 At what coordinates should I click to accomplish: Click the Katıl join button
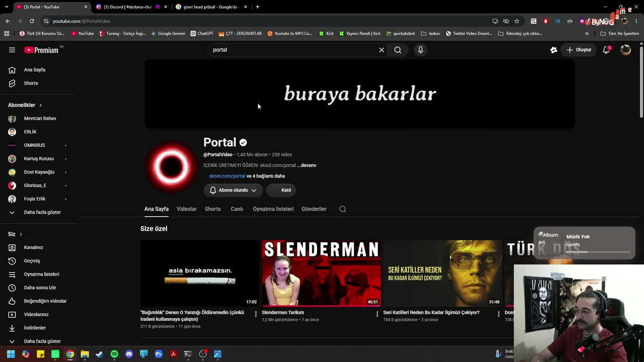coord(281,190)
